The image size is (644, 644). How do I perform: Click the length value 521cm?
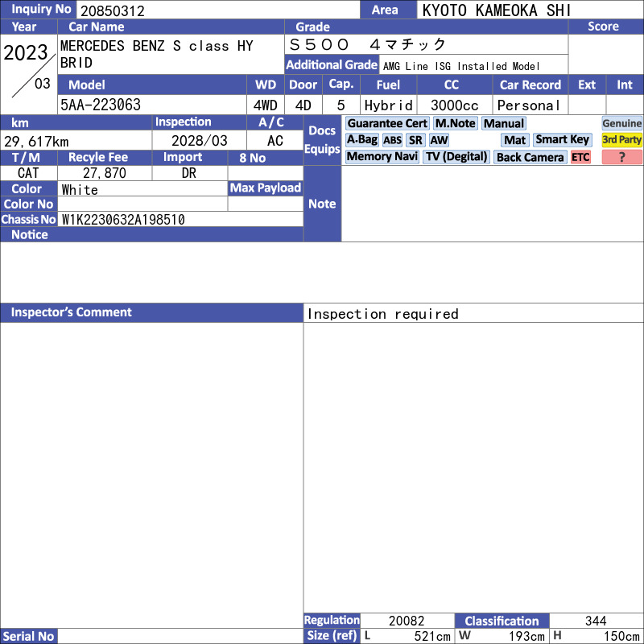[x=432, y=636]
